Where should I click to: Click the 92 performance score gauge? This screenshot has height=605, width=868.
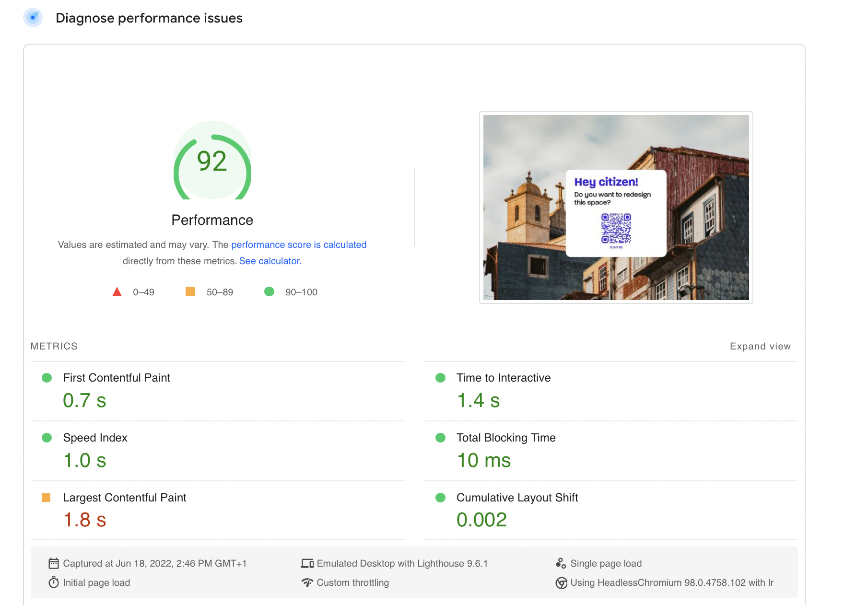[212, 162]
